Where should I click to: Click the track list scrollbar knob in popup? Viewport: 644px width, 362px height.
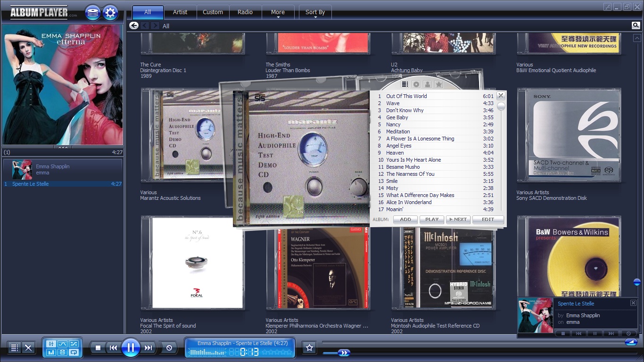coord(501,107)
